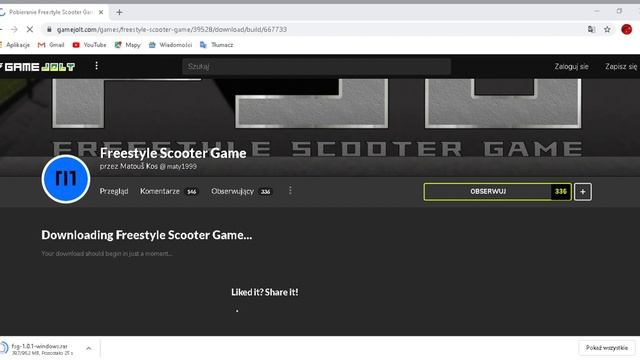Open a new browser tab
The image size is (640, 360).
pyautogui.click(x=119, y=12)
